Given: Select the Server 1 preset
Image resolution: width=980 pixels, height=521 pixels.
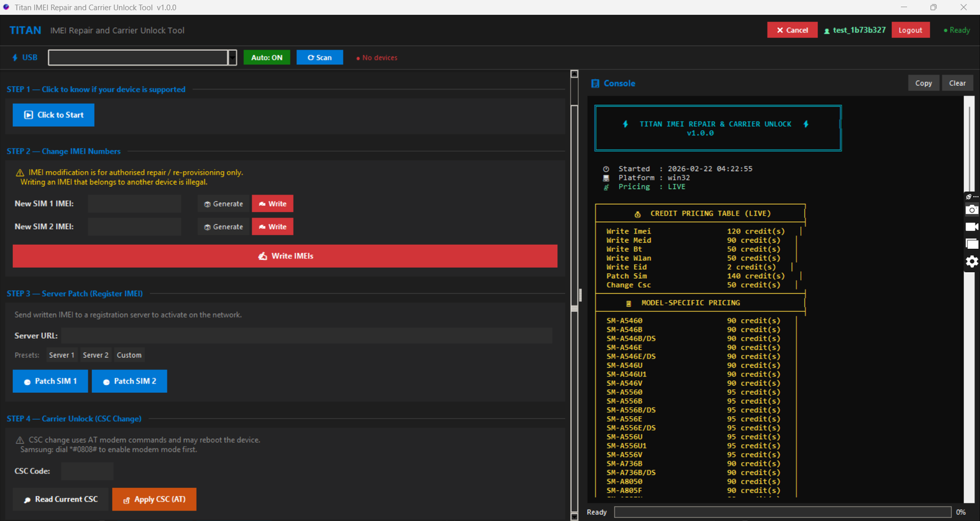Looking at the screenshot, I should pyautogui.click(x=61, y=356).
